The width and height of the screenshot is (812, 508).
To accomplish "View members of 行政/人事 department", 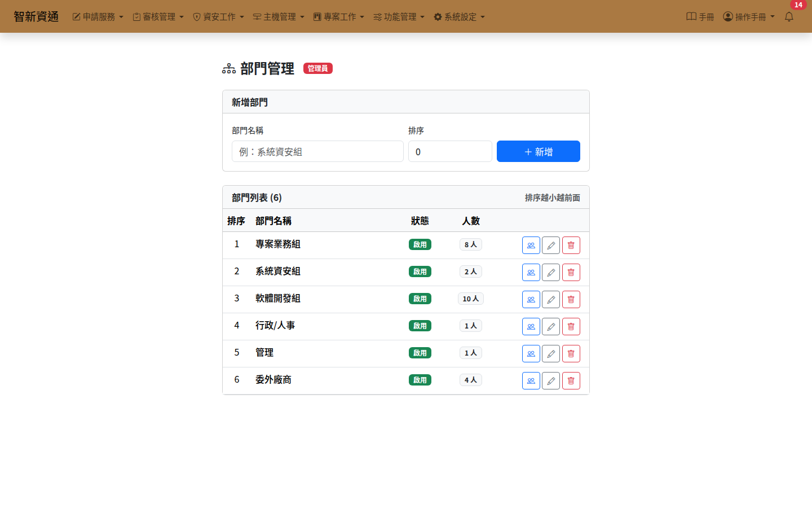I will pyautogui.click(x=531, y=327).
